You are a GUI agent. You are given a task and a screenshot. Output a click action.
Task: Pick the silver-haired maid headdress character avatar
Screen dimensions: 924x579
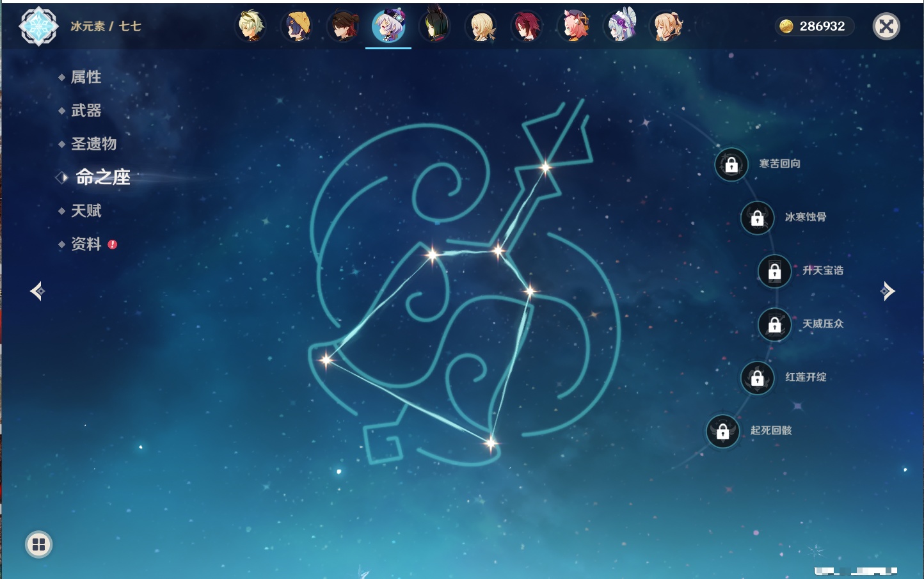[x=621, y=26]
